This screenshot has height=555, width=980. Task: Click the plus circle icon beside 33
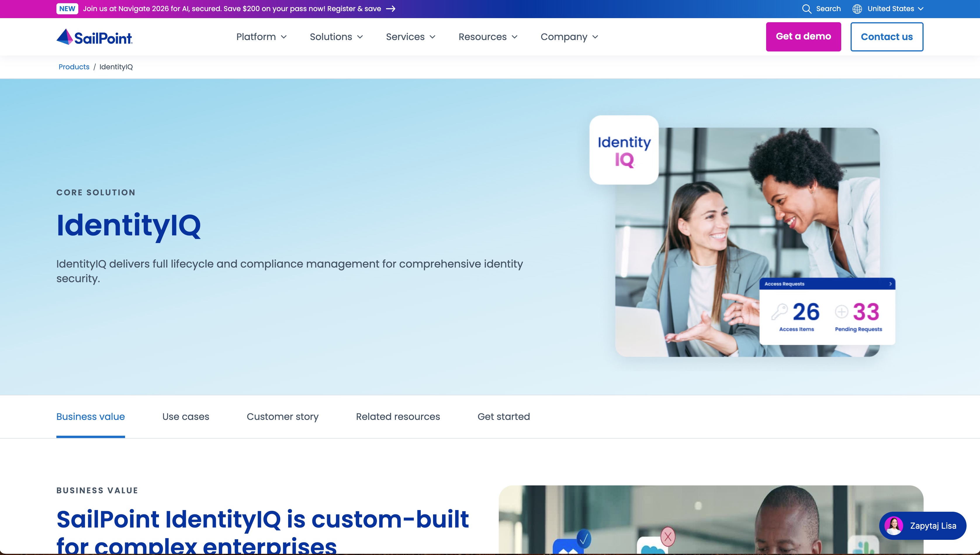point(842,311)
